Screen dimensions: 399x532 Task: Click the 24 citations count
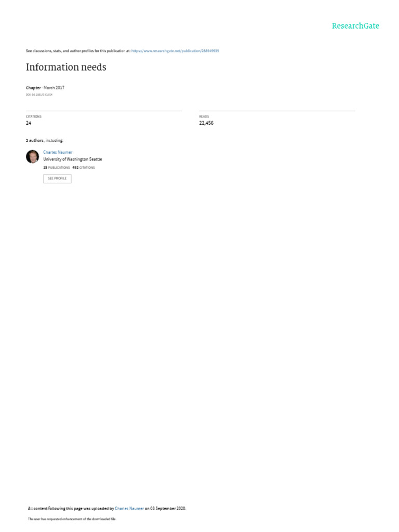[29, 123]
